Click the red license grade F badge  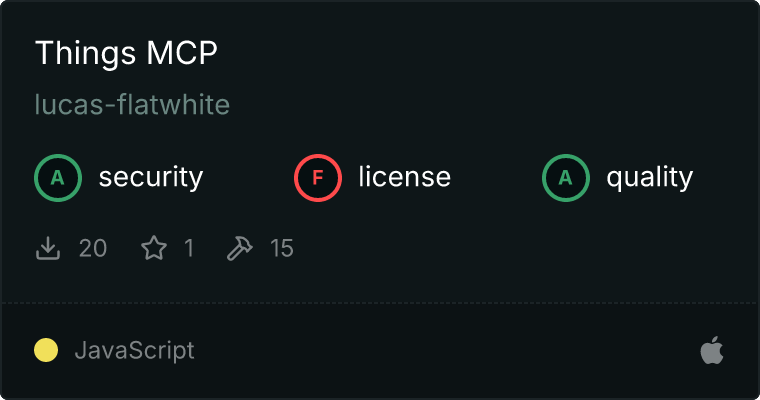[318, 178]
